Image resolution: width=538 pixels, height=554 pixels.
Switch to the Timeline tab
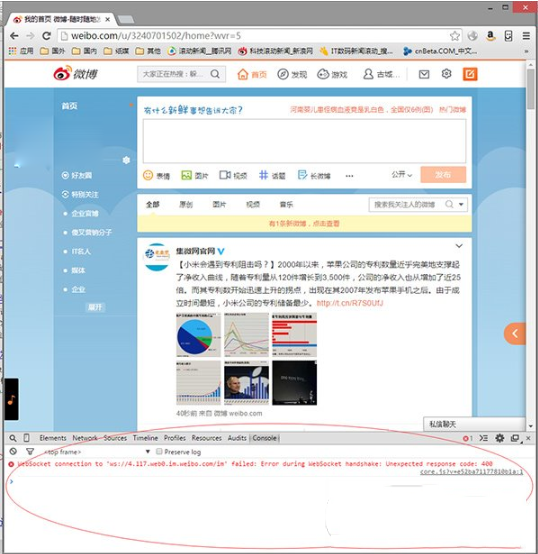coord(145,438)
